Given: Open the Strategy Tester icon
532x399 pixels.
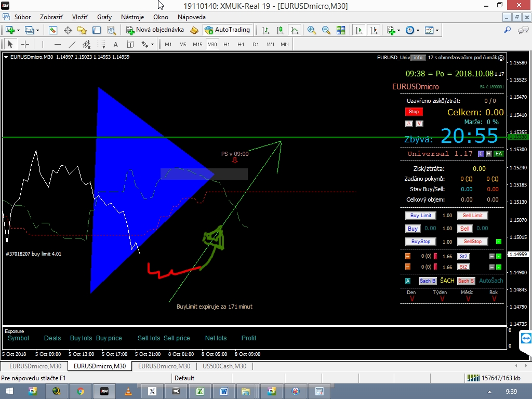Looking at the screenshot, I should (111, 30).
